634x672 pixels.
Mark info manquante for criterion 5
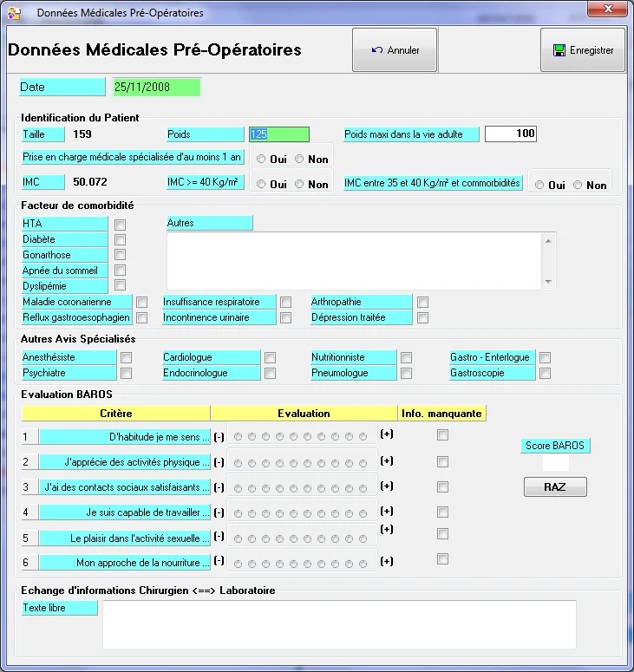coord(443,533)
